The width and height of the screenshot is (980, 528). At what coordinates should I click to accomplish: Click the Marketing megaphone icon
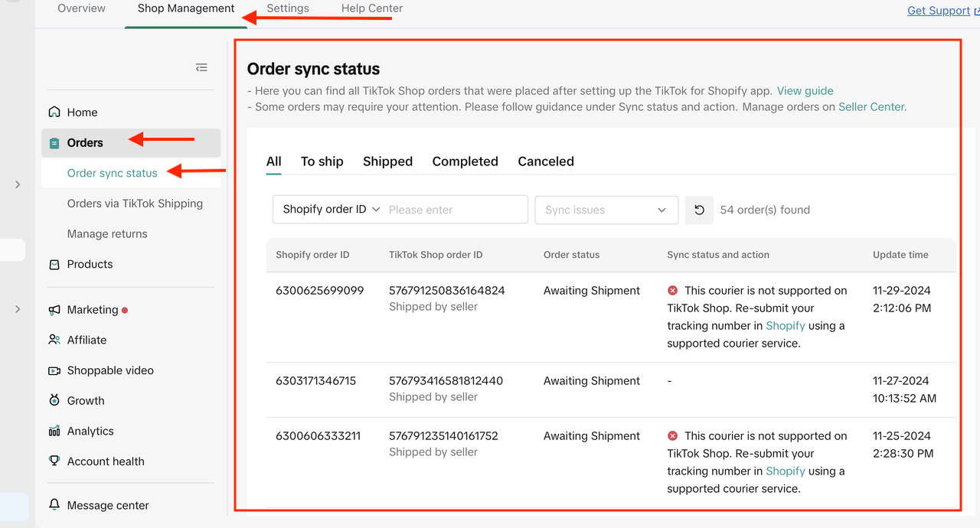click(54, 310)
